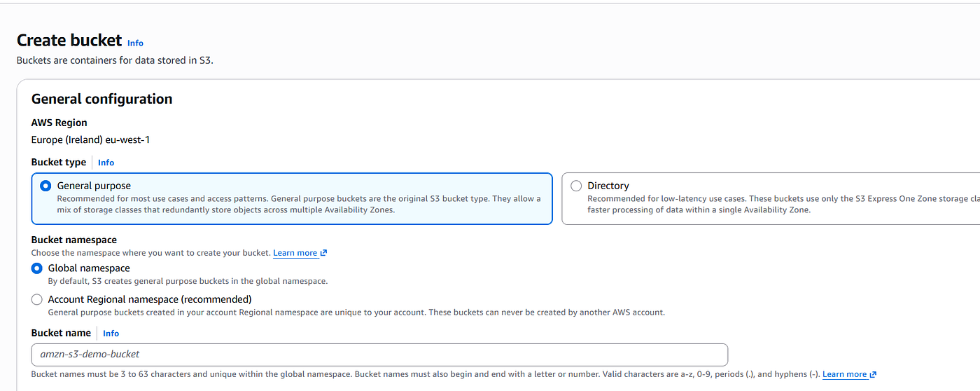980x391 pixels.
Task: Click the Global namespace description text
Action: tap(188, 281)
